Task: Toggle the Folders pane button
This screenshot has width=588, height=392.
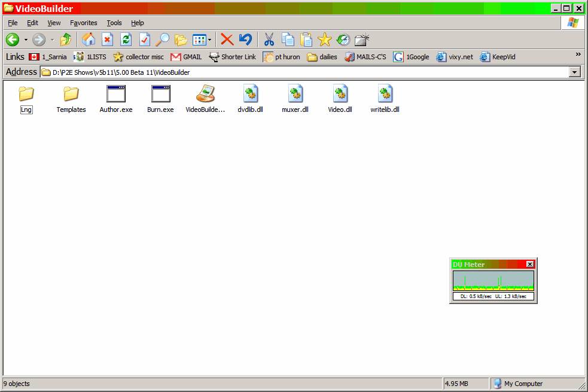Action: pos(181,39)
